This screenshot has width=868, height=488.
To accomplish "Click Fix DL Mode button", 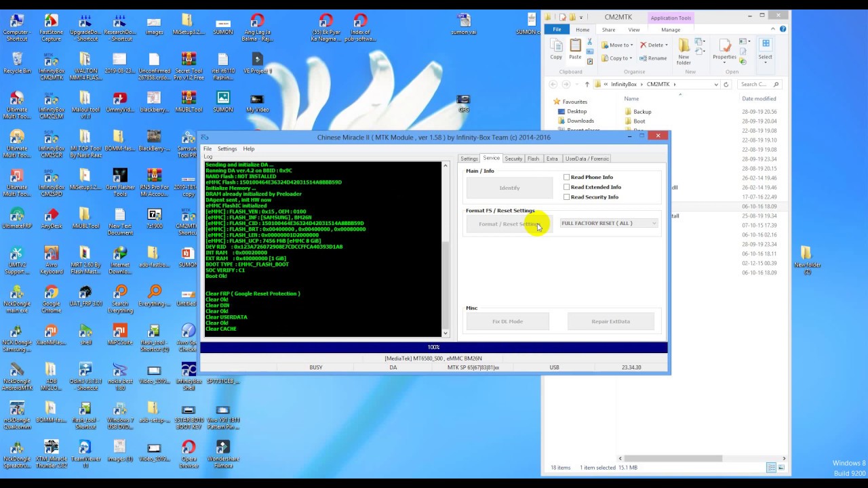I will [507, 321].
